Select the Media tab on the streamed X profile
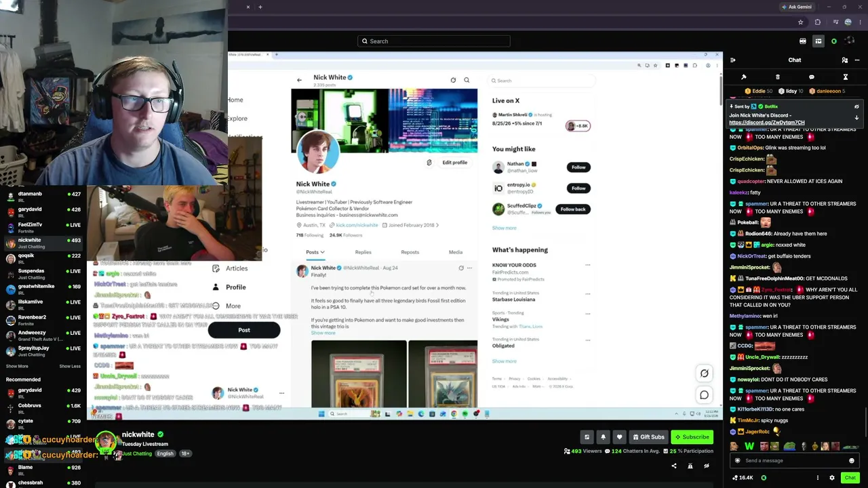The height and width of the screenshot is (488, 868). [x=456, y=252]
